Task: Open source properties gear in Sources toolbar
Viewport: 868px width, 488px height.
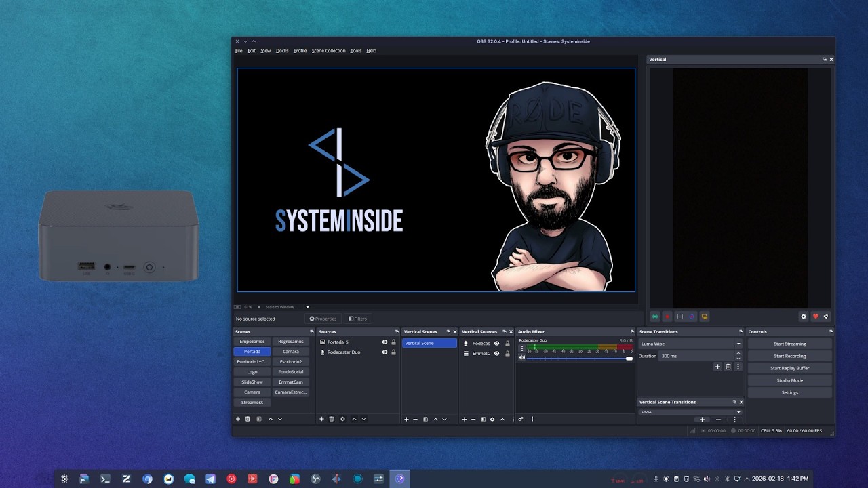Action: point(342,419)
